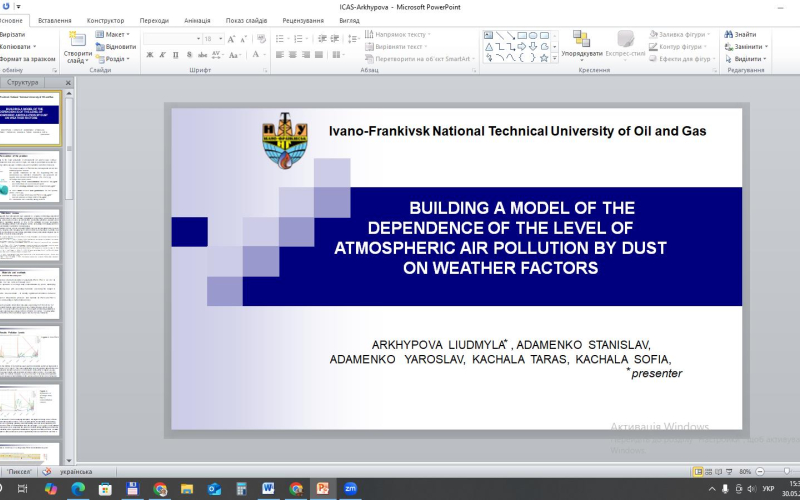Screen dimensions: 800x500
Task: Open Розділ (Section) dropdown
Action: pos(113,59)
